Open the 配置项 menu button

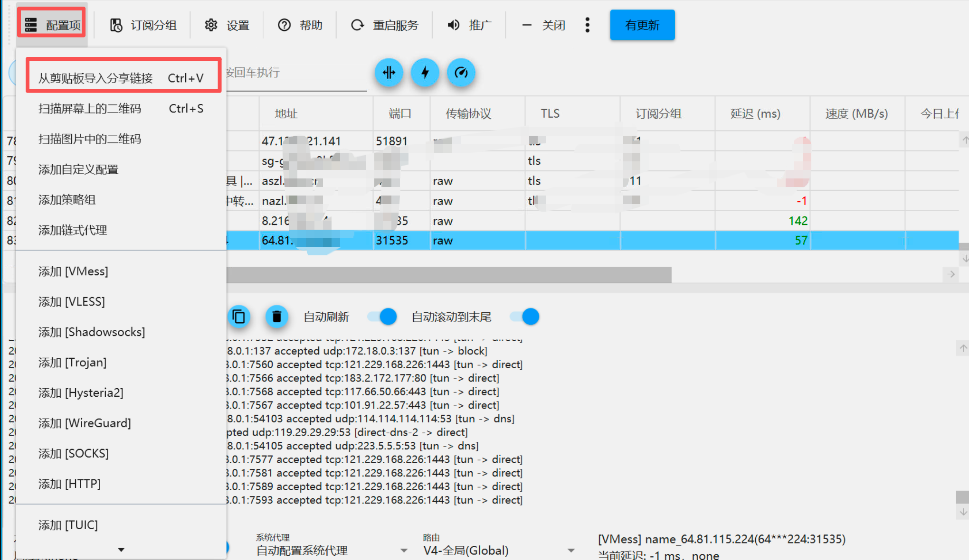tap(52, 25)
